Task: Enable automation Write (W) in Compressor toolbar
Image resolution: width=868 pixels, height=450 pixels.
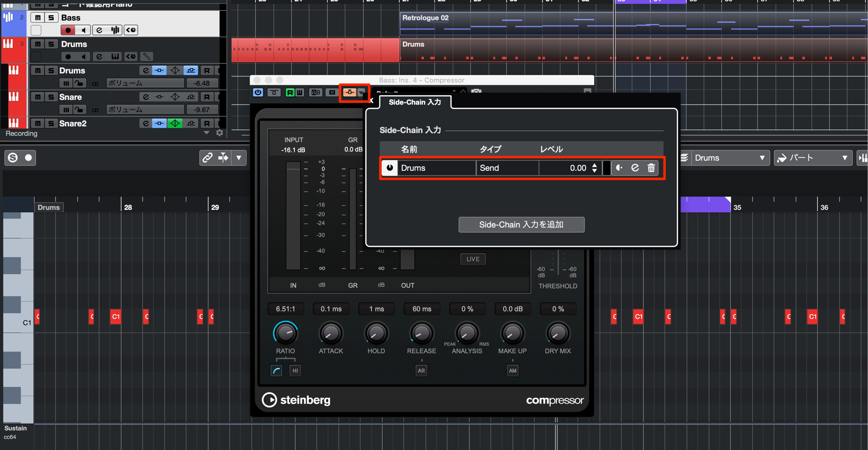Action: click(x=300, y=92)
